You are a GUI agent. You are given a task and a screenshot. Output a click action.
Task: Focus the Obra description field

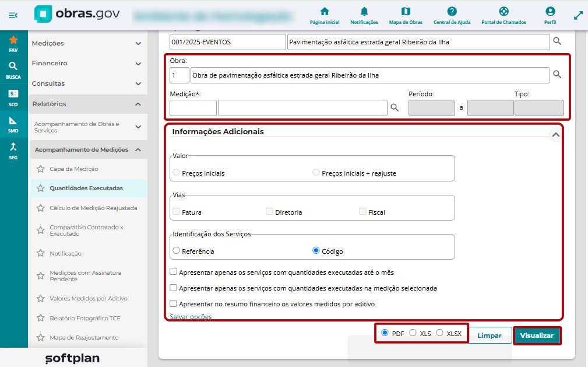coord(370,75)
